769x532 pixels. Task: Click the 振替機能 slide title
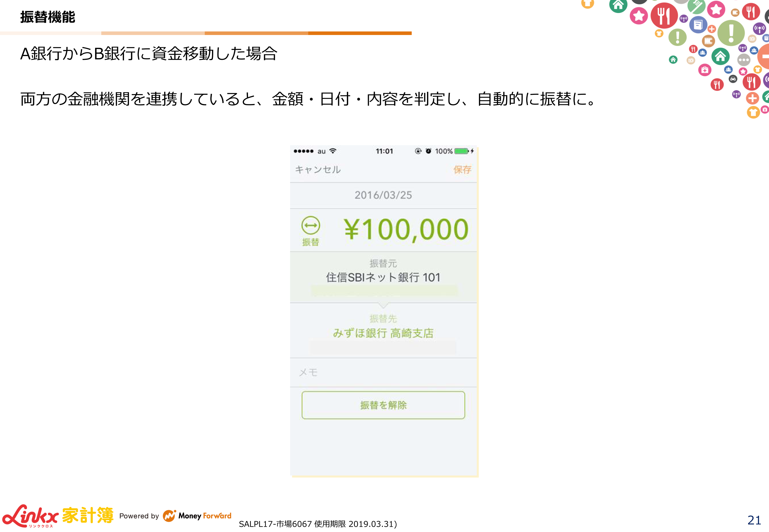(48, 17)
